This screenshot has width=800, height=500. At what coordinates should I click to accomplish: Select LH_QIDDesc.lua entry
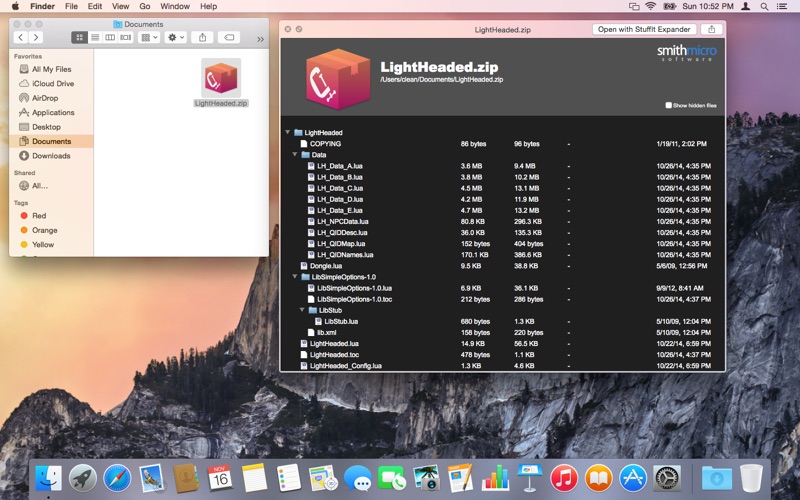point(342,232)
